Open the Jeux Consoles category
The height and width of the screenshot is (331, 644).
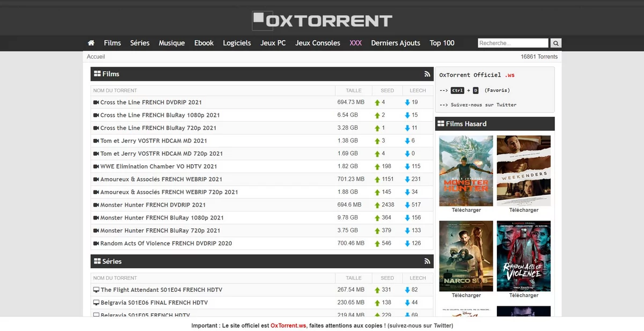coord(318,43)
